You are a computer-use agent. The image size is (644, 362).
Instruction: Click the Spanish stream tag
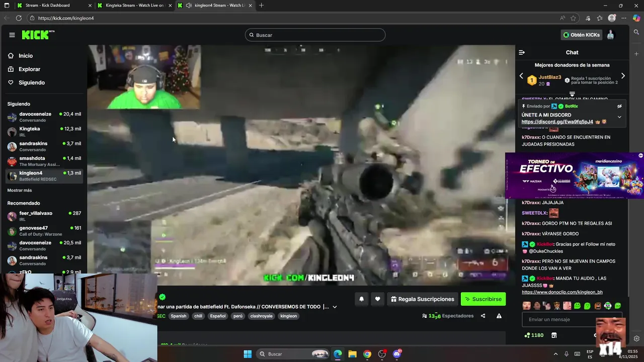click(178, 316)
